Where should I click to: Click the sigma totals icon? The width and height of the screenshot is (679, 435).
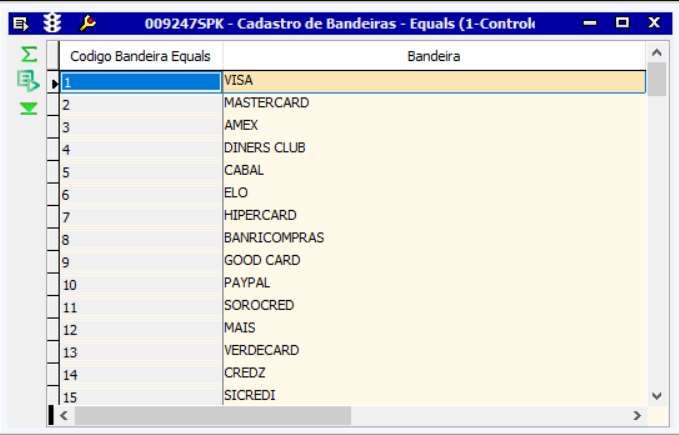29,55
